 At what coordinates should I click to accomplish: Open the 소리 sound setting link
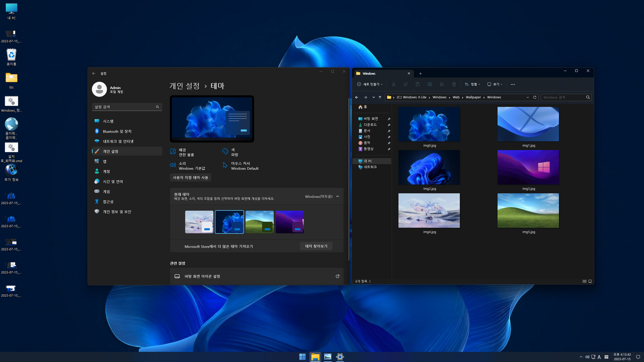pos(188,166)
